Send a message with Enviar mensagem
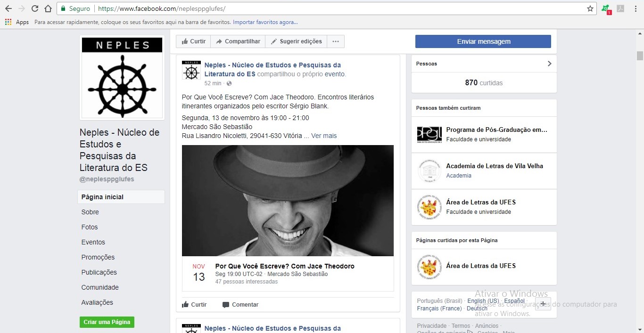This screenshot has height=333, width=644. [x=483, y=41]
